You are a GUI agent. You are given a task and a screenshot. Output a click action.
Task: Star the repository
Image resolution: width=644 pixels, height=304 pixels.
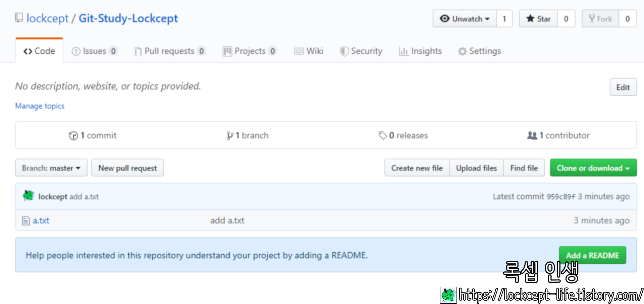point(538,19)
